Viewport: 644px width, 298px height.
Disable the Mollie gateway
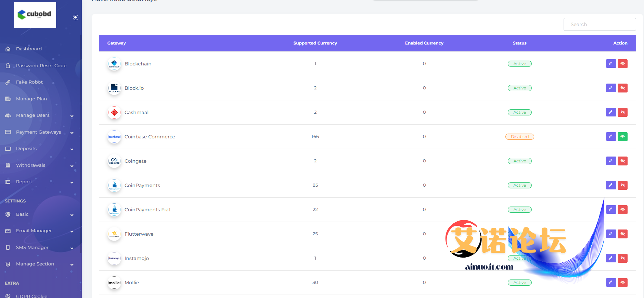click(x=622, y=283)
